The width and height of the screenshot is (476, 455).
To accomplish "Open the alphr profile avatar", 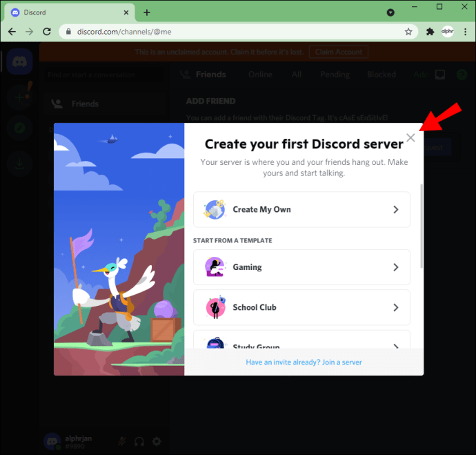I will (x=448, y=31).
